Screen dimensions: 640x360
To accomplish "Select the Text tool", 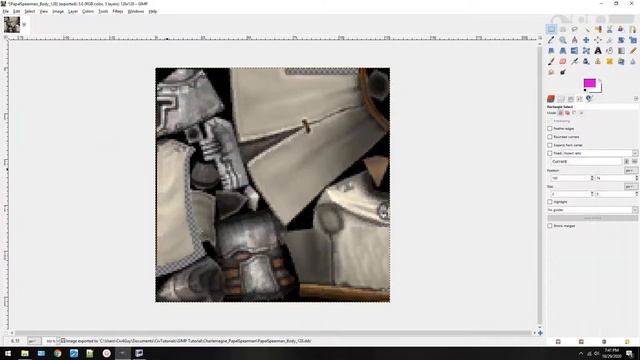I will (x=598, y=51).
